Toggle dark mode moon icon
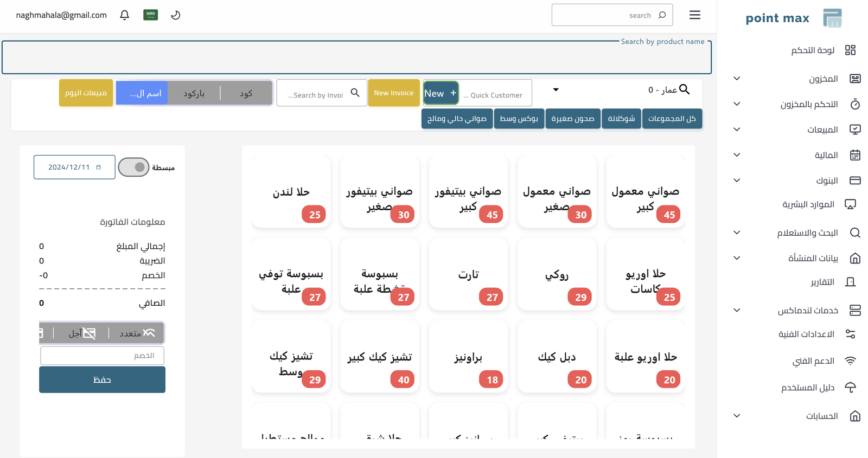This screenshot has height=458, width=868. point(175,15)
